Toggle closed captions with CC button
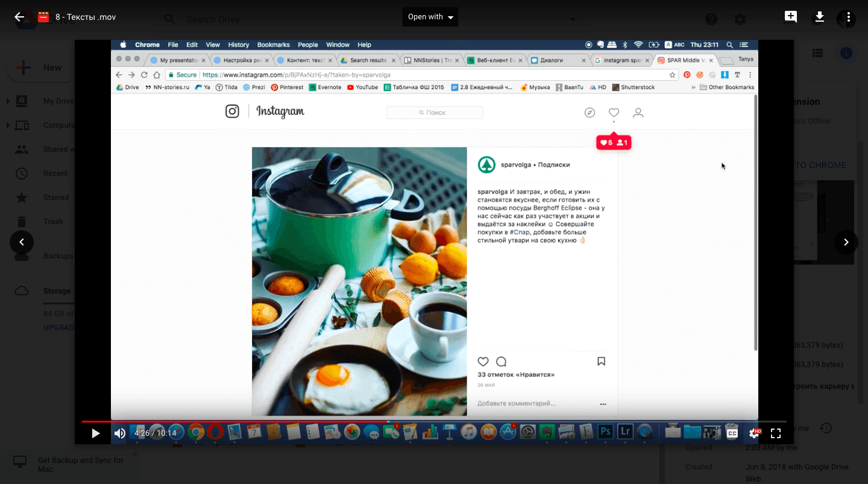Screen dimensions: 868x484 (x=732, y=433)
